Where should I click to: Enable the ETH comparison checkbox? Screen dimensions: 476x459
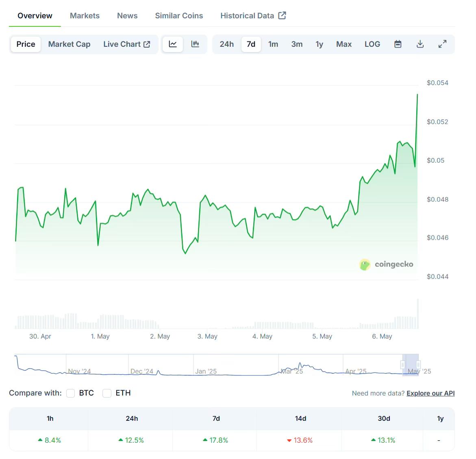click(x=107, y=393)
